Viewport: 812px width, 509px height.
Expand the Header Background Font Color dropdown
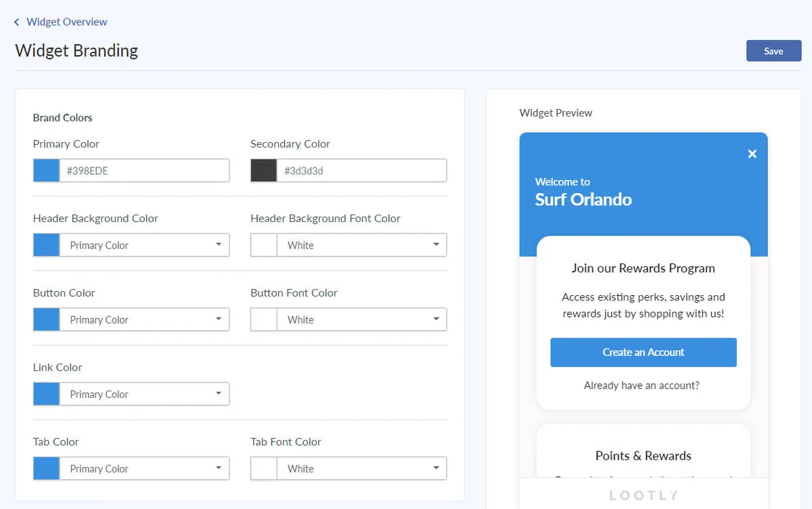coord(361,245)
